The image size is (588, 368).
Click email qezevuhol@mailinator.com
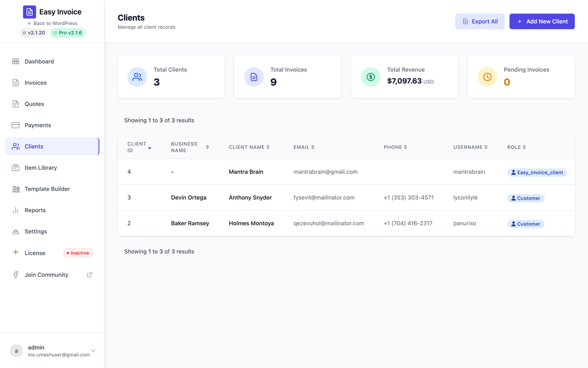[329, 223]
